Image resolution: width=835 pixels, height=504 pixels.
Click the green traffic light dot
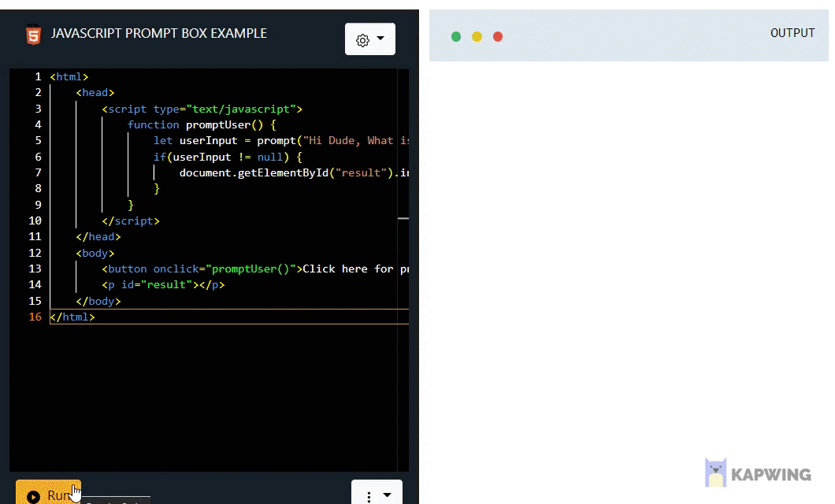coord(455,36)
